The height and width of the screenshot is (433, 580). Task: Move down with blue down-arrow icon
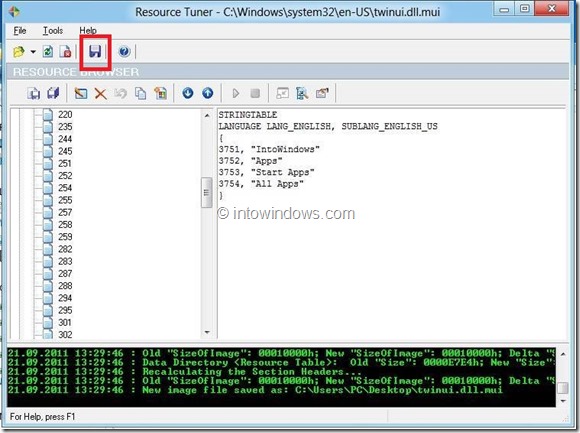[188, 93]
